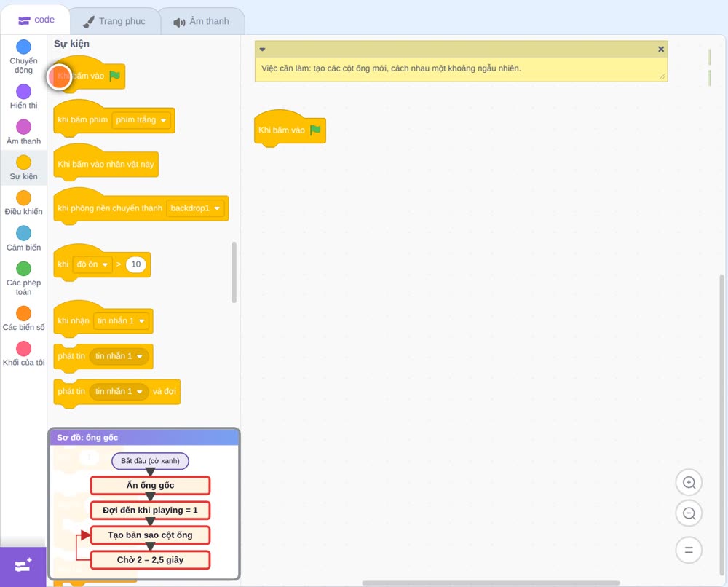This screenshot has width=728, height=587.
Task: Click the Ẩn ống gốc flowchart step
Action: [151, 485]
